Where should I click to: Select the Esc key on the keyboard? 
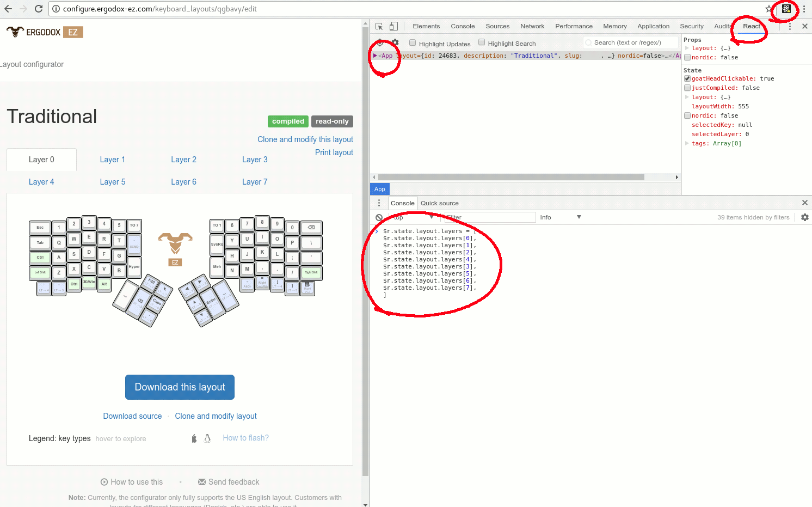40,228
